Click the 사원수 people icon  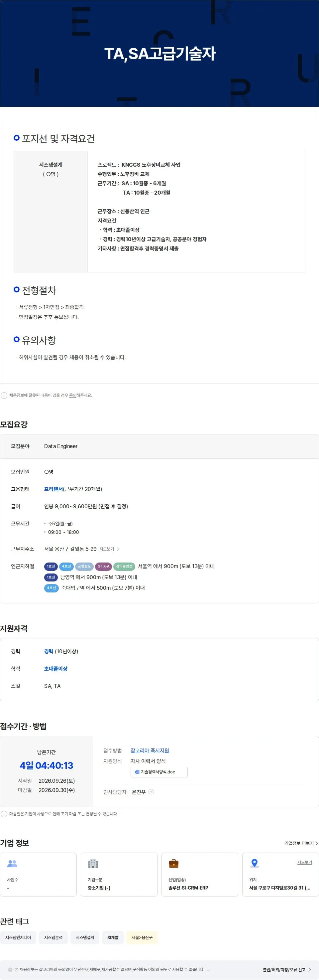click(13, 864)
